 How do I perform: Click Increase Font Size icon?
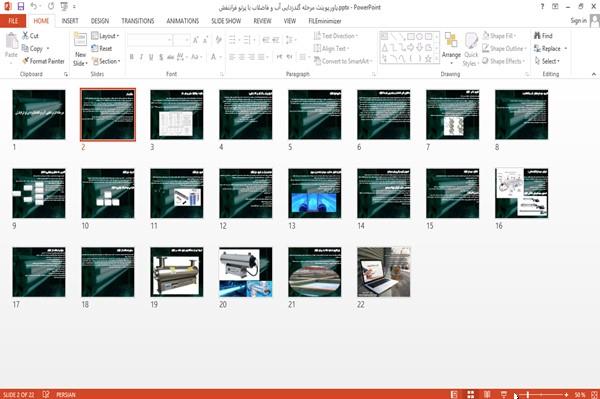(196, 40)
